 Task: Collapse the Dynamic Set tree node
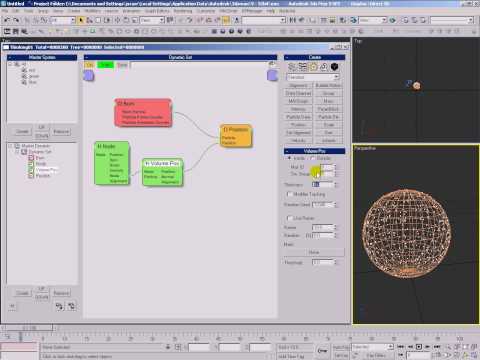(17, 152)
